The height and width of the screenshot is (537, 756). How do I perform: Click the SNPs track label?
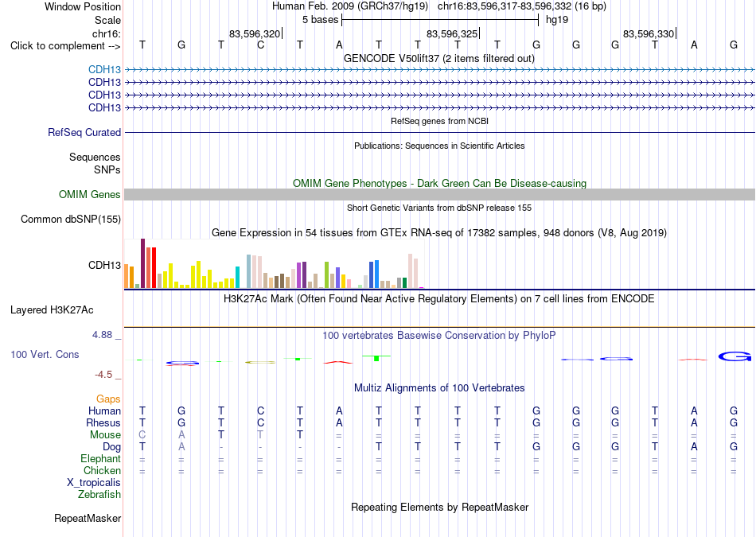pyautogui.click(x=107, y=169)
